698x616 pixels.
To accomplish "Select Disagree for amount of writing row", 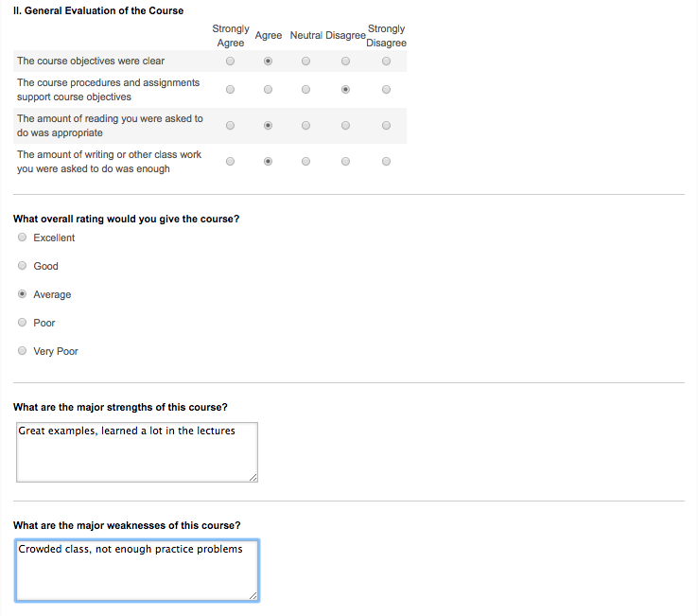I will point(345,161).
